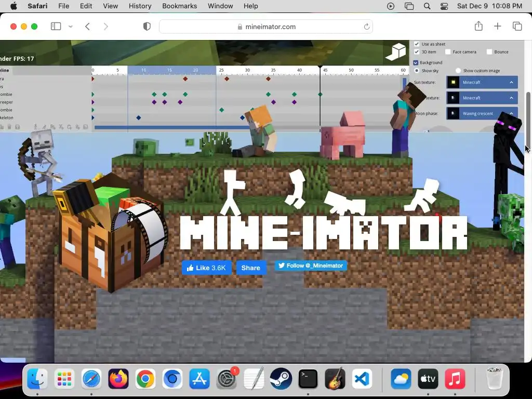Open the Weather app from the Dock
This screenshot has width=532, height=399.
(x=401, y=379)
